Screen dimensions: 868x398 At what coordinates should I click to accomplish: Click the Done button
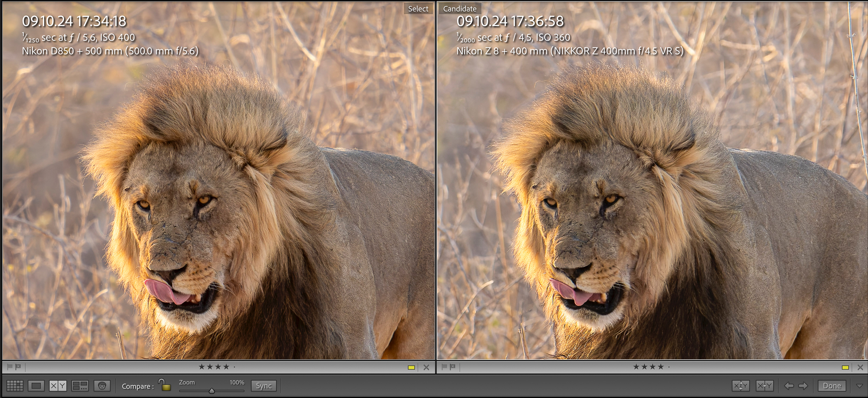832,386
